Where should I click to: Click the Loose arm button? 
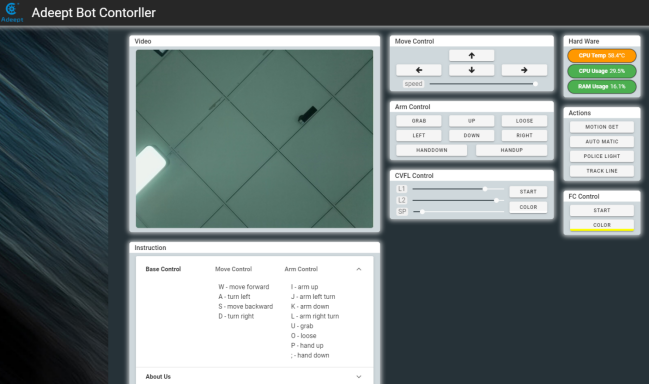pyautogui.click(x=524, y=121)
